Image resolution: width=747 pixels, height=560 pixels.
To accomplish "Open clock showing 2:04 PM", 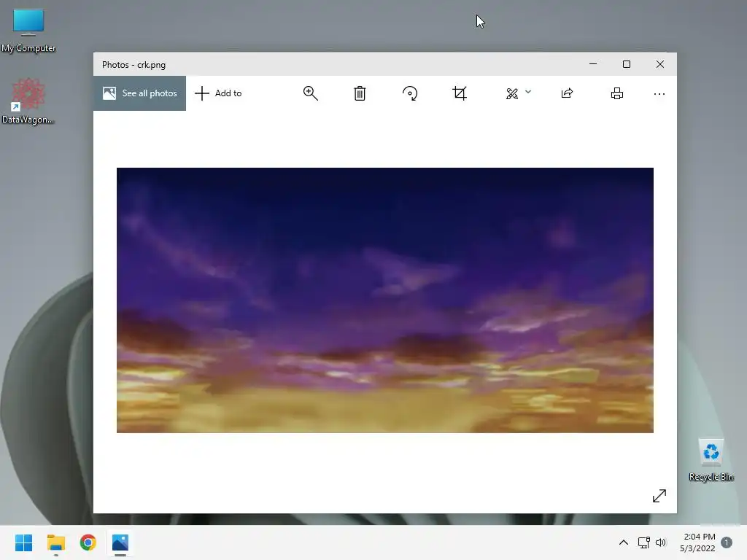I will click(698, 542).
